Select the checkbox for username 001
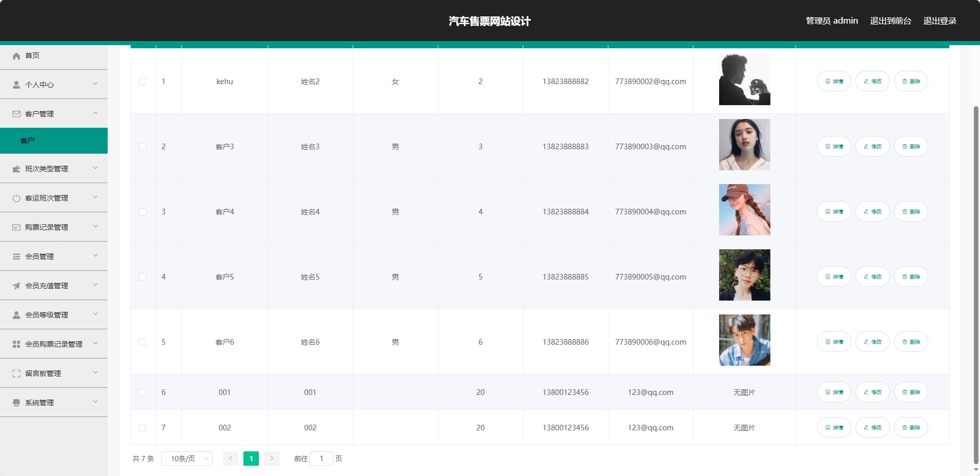This screenshot has width=980, height=476. coord(142,392)
